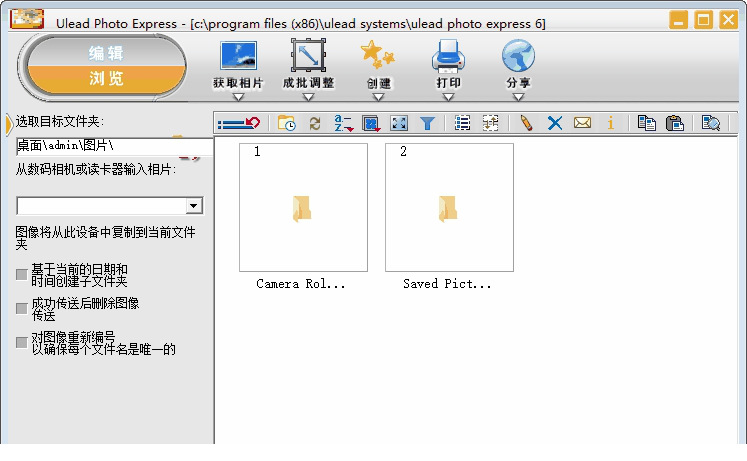Image resolution: width=747 pixels, height=461 pixels.
Task: Refresh the folder view
Action: tap(314, 123)
